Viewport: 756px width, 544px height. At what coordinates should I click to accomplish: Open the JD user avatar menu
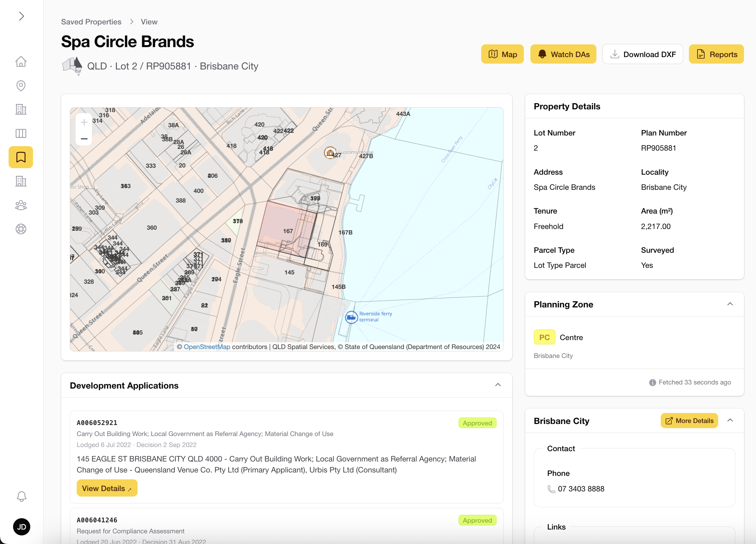coord(21,526)
